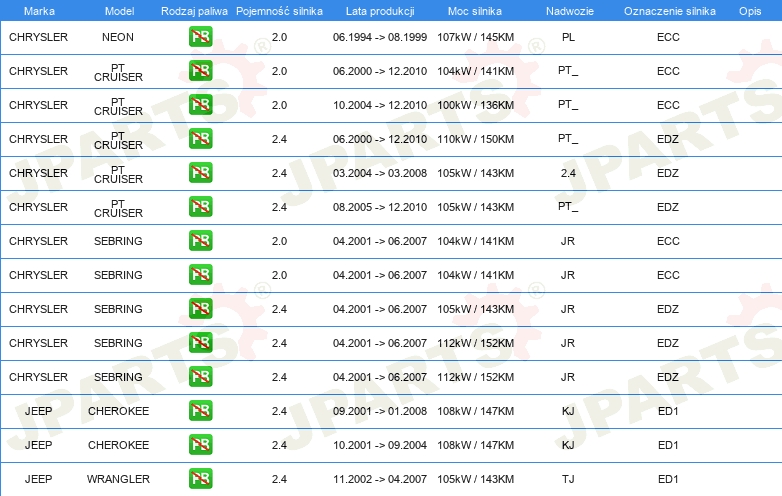Click the fuel icon in the JEEP WRANGLER row

(x=200, y=479)
